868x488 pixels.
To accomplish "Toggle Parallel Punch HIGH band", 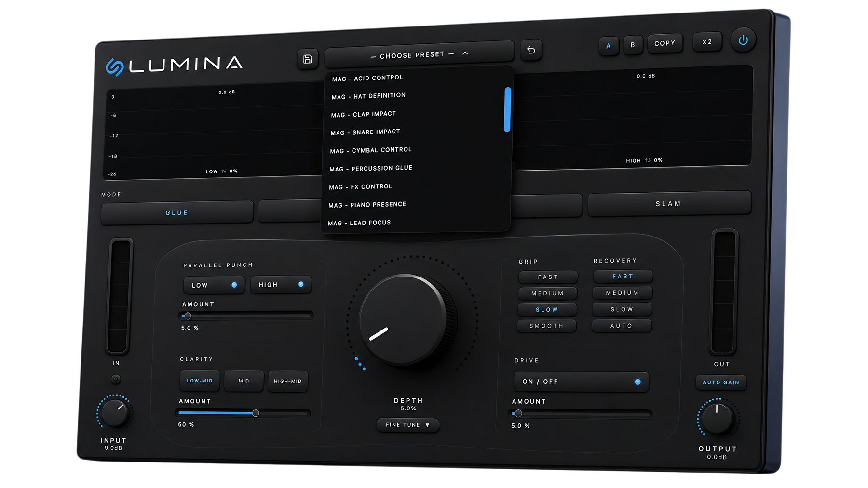I will 281,285.
